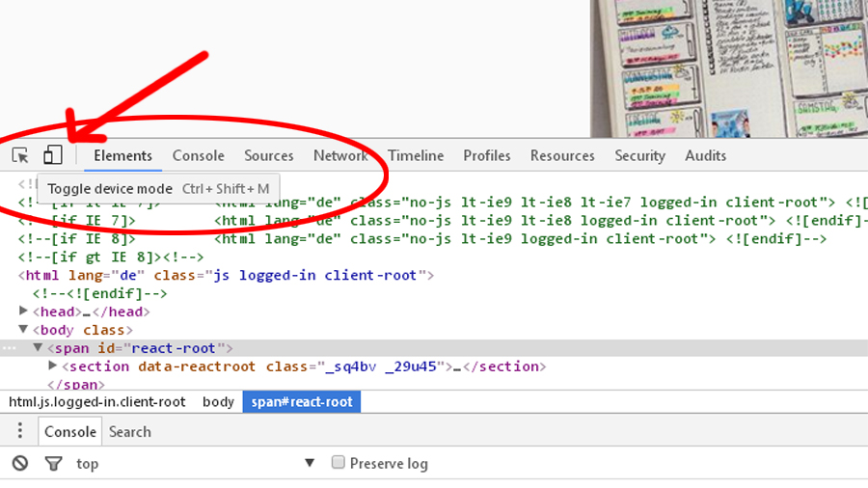This screenshot has height=488, width=868.
Task: Open console drawer three-dot menu
Action: point(20,430)
